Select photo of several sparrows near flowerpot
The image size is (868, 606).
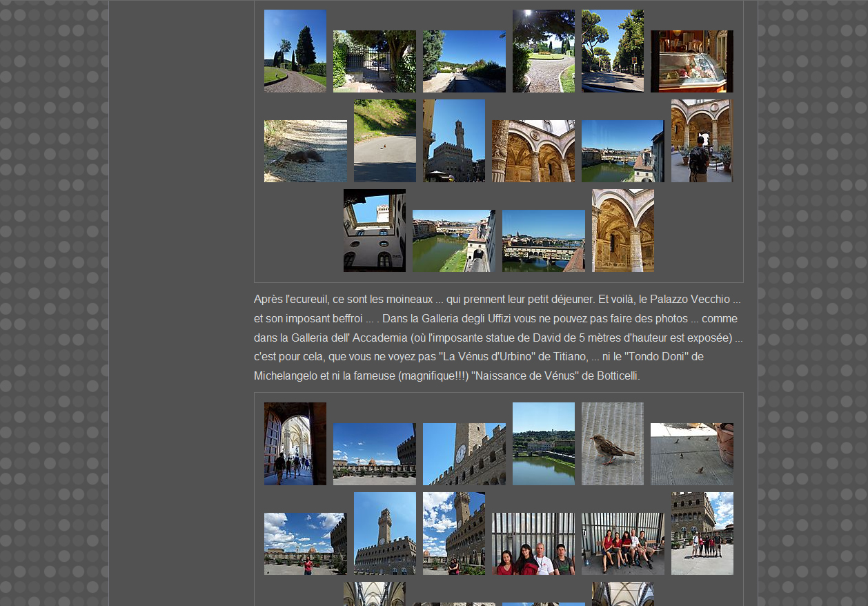coord(691,454)
